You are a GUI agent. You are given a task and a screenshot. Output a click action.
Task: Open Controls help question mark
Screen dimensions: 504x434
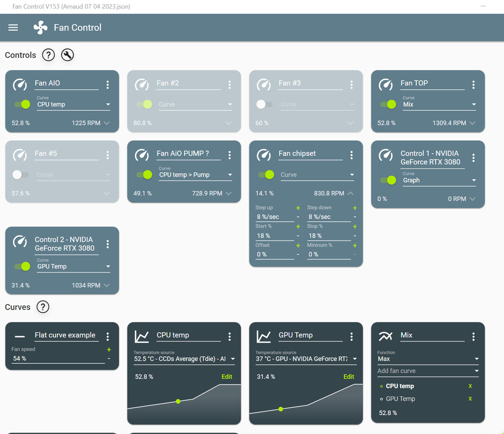click(48, 55)
